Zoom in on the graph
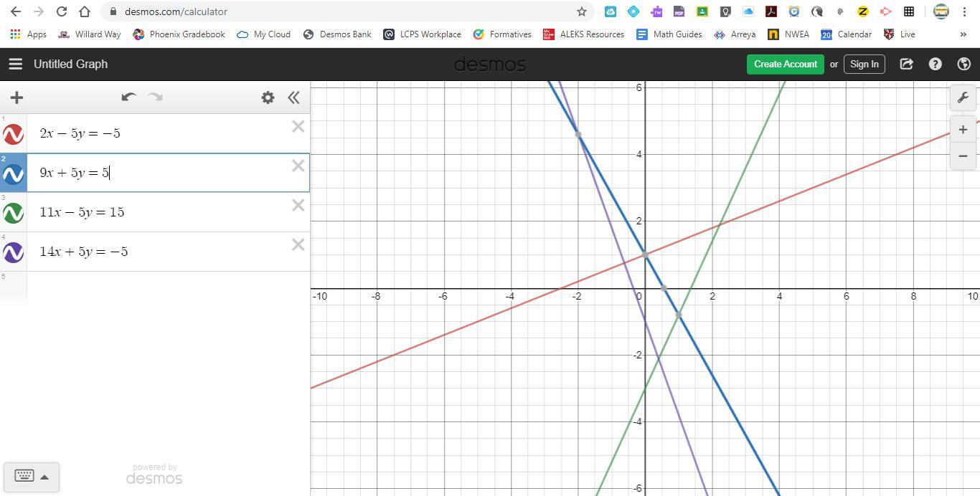This screenshot has height=496, width=980. tap(963, 130)
